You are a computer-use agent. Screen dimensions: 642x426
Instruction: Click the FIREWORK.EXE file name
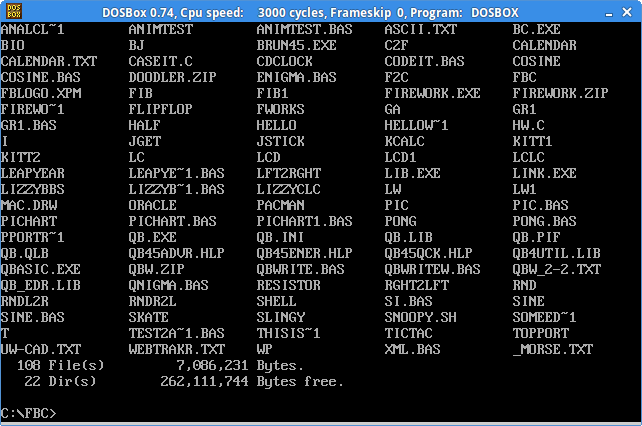click(432, 93)
